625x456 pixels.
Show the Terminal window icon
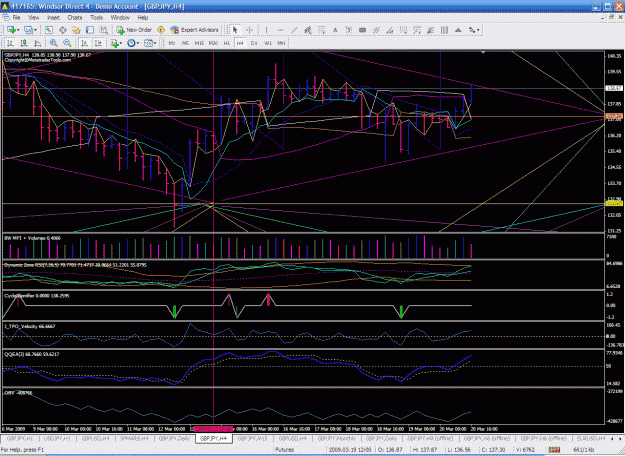[90, 30]
